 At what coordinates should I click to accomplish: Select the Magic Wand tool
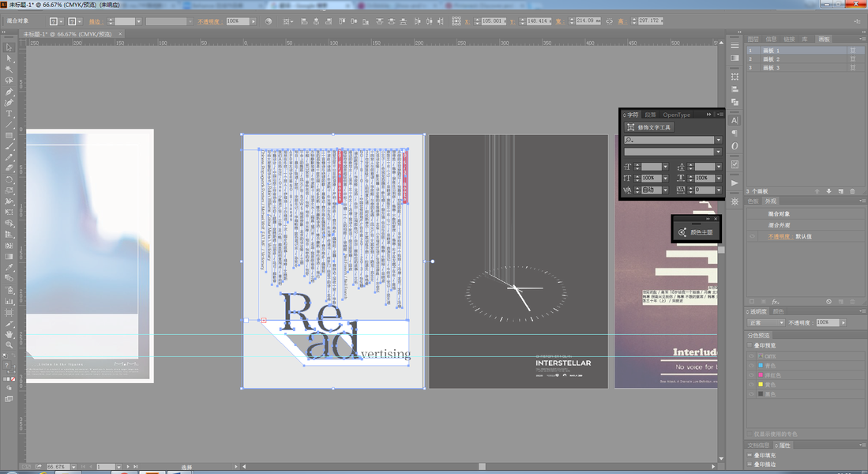(9, 70)
